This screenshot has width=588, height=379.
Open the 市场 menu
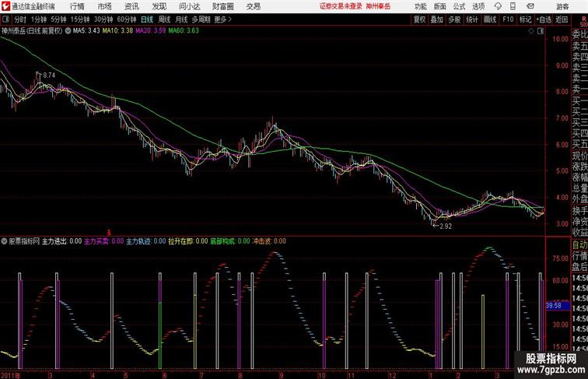click(104, 6)
